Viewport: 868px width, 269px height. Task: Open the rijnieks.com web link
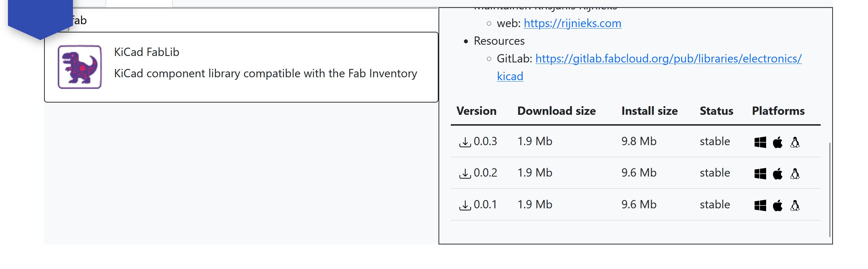coord(572,23)
